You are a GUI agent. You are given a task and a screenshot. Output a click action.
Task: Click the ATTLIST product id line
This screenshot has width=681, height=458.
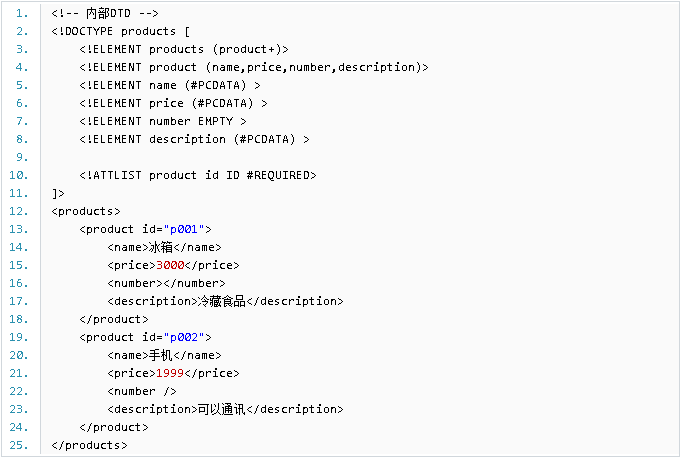coord(198,175)
